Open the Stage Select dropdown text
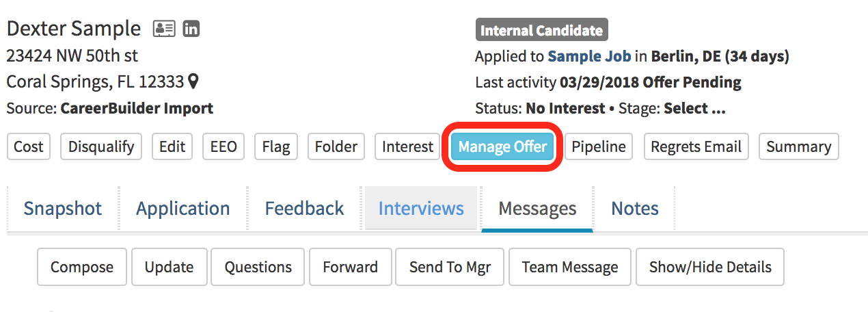The height and width of the screenshot is (312, 868). coord(694,108)
